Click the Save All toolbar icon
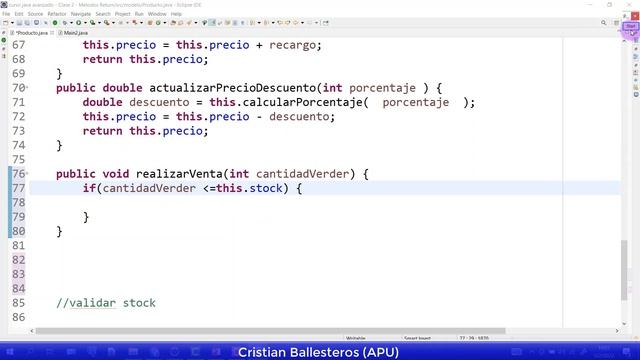Screen dimensions: 640x360 (x=27, y=23)
